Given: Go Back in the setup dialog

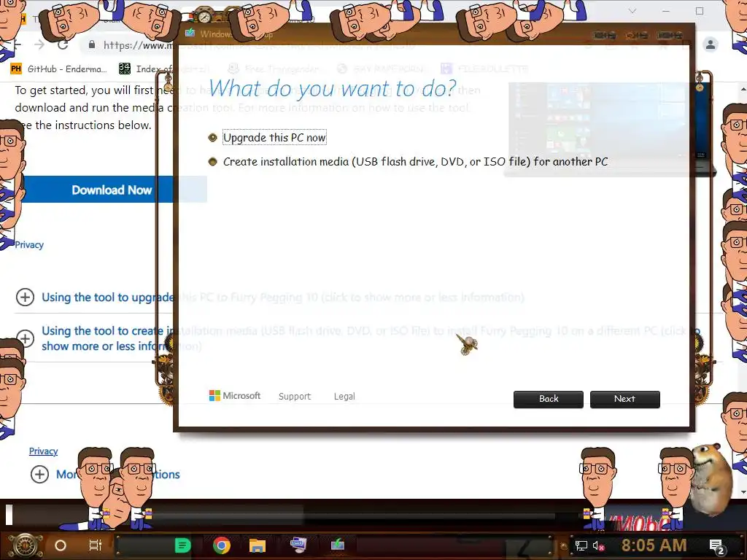Looking at the screenshot, I should (549, 399).
